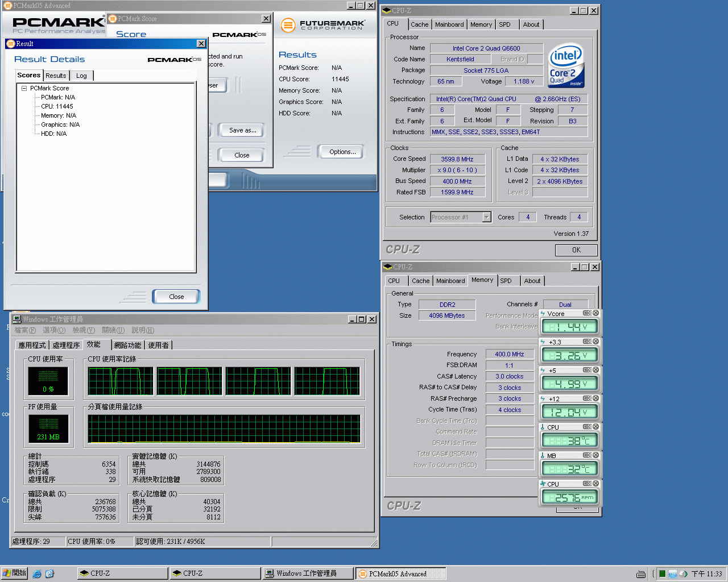Select the 'Memory: N/A' tree row
Screen dimensions: 728x582
pos(58,115)
